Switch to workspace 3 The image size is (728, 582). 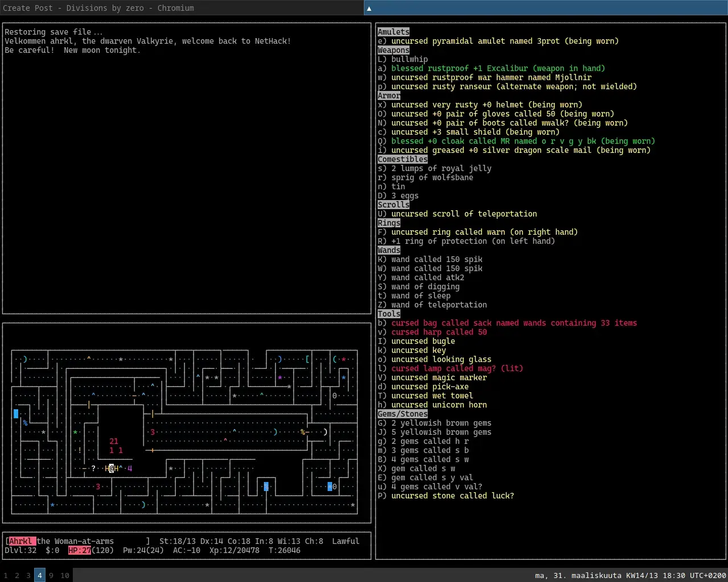pos(28,575)
